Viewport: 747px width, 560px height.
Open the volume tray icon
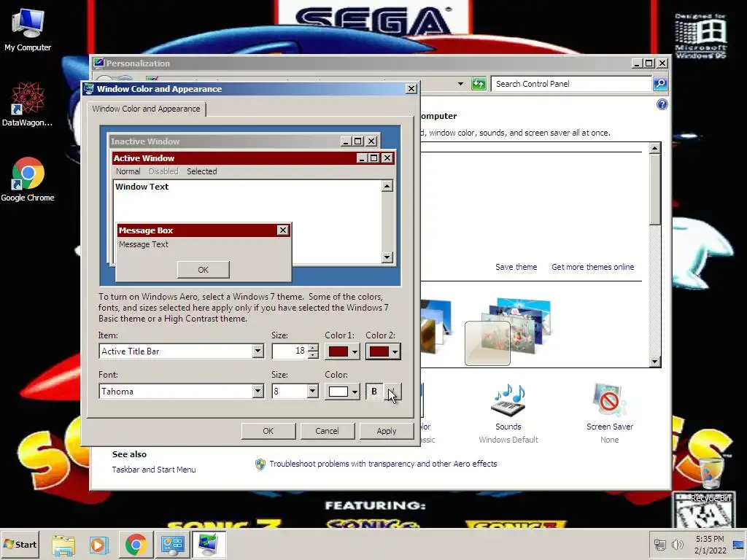(677, 545)
